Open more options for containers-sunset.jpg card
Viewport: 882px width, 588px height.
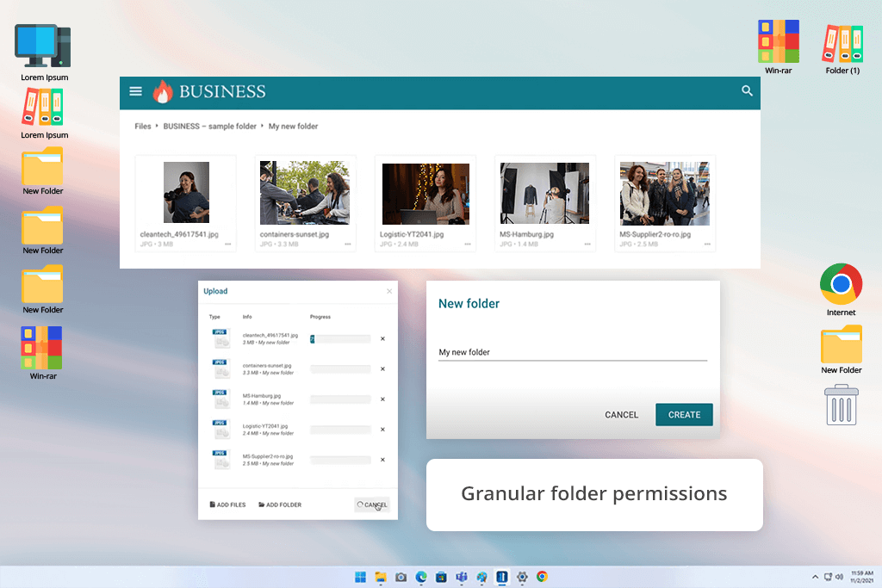click(348, 244)
